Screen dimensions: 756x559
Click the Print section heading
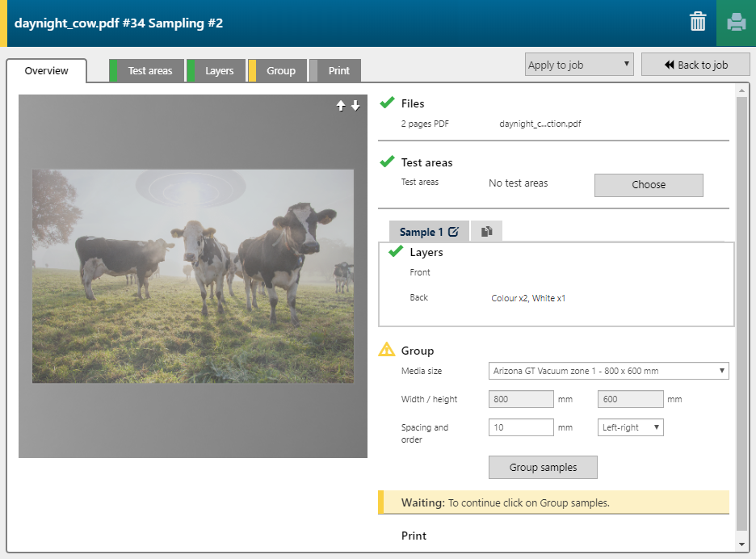[x=414, y=536]
